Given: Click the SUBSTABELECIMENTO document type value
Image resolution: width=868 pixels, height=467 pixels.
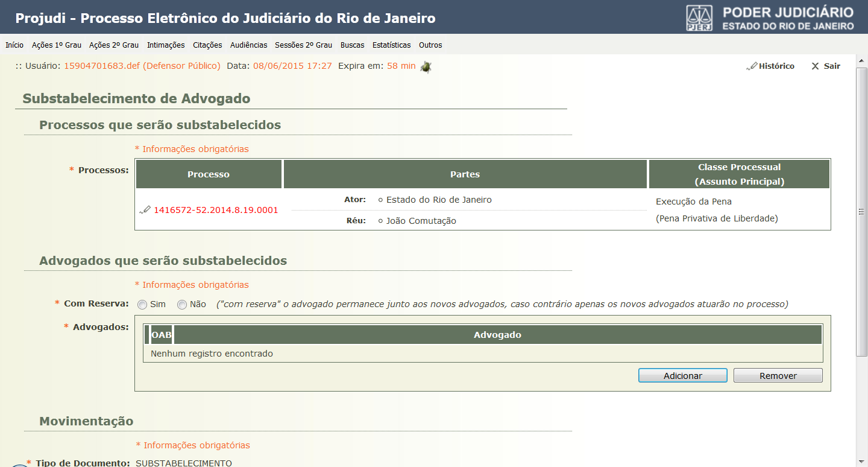Looking at the screenshot, I should (184, 463).
